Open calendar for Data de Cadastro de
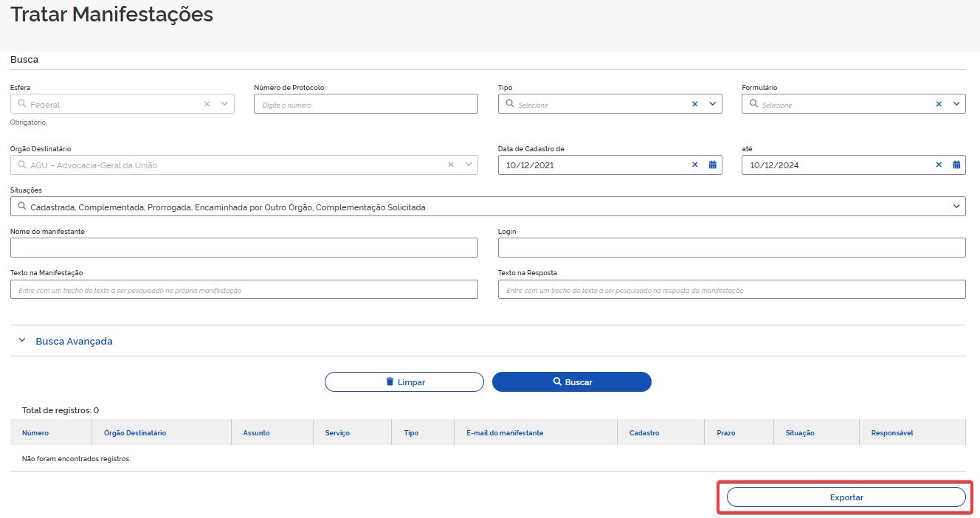Viewport: 980px width, 518px height. (713, 165)
